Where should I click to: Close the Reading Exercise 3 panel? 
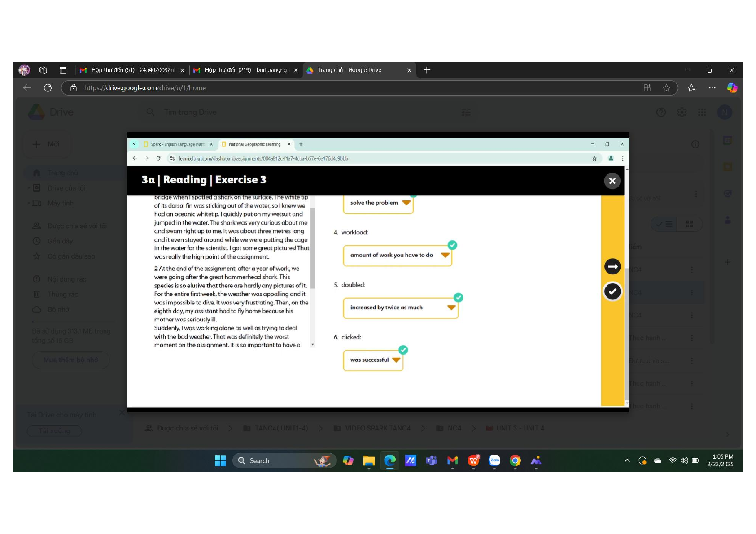coord(612,181)
